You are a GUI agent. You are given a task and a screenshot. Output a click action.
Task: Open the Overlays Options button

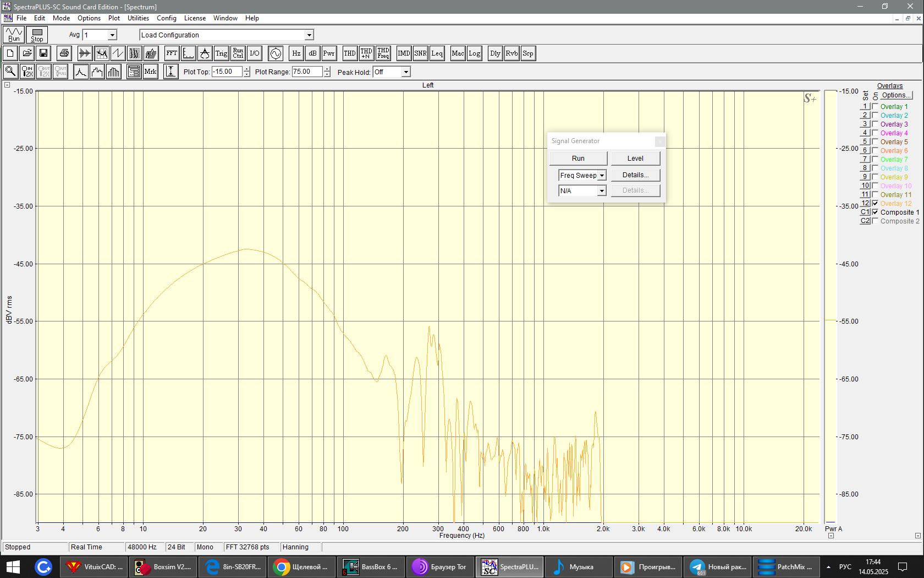point(897,95)
